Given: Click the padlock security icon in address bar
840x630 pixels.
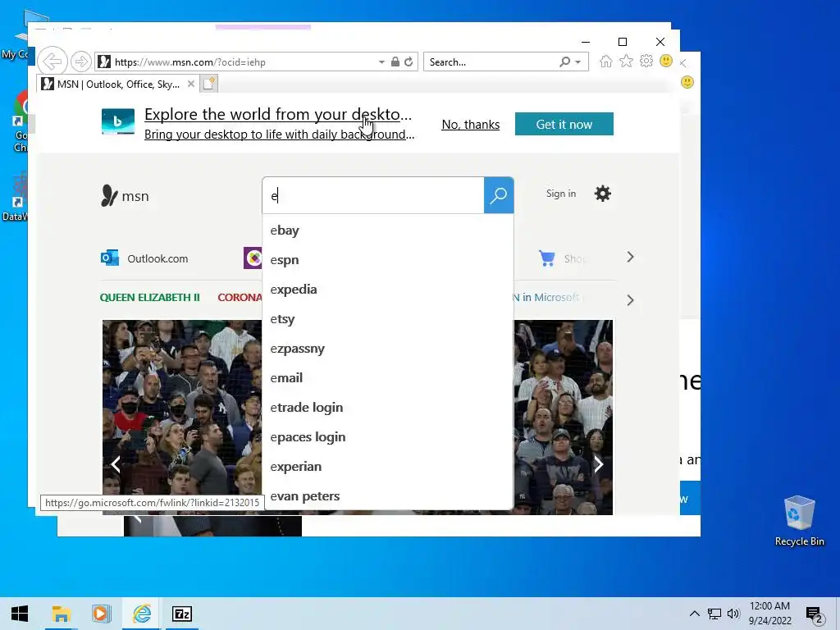Looking at the screenshot, I should pos(395,62).
